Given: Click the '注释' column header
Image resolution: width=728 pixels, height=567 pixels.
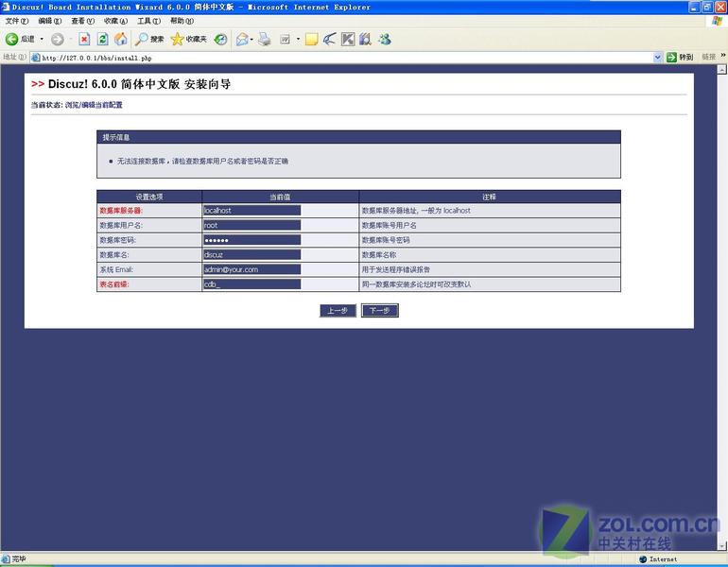Looking at the screenshot, I should coord(490,197).
